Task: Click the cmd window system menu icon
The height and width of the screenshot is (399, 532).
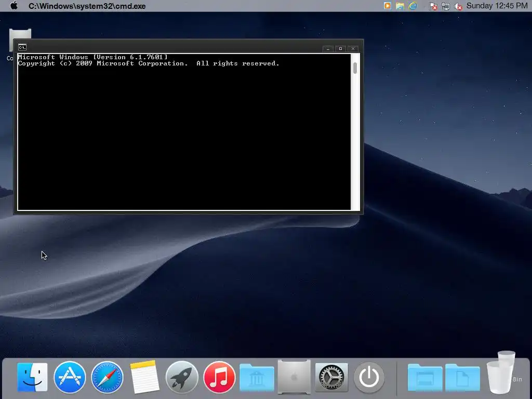Action: click(22, 47)
